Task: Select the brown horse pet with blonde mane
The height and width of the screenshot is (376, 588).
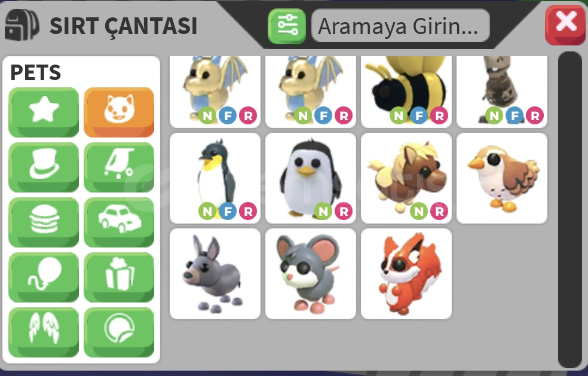Action: [406, 178]
